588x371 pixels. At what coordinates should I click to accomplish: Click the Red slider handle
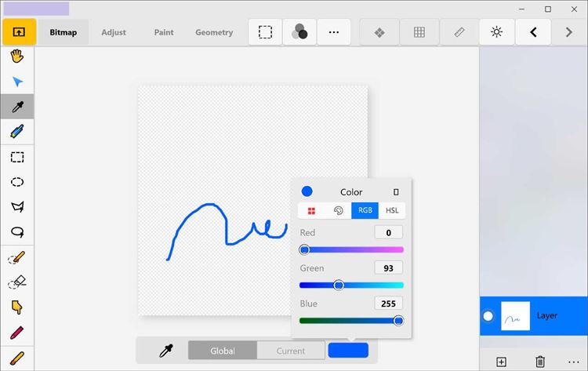point(304,249)
